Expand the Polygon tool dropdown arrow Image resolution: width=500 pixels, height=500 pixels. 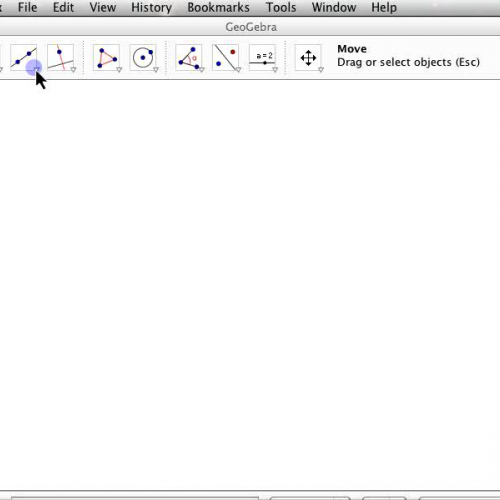point(119,70)
